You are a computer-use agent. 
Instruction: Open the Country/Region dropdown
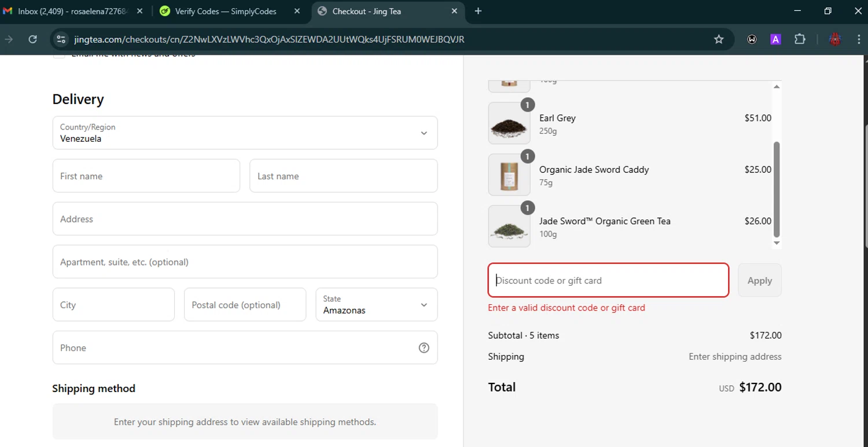(245, 133)
